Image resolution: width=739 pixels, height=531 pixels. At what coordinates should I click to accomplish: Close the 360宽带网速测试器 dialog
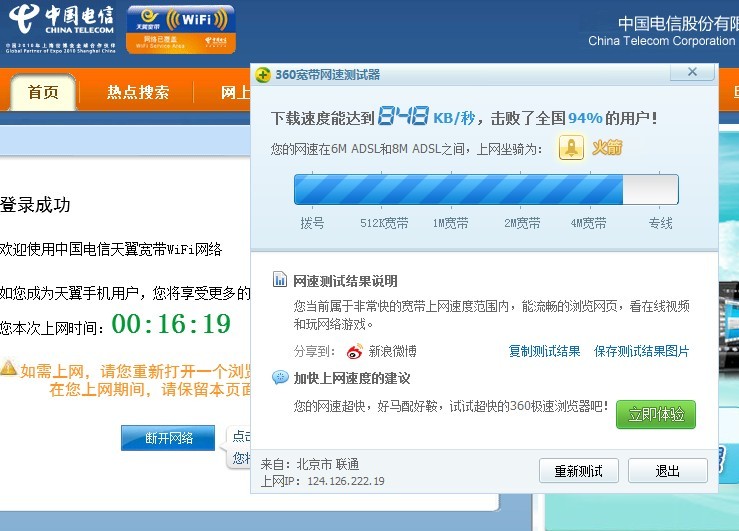[692, 72]
